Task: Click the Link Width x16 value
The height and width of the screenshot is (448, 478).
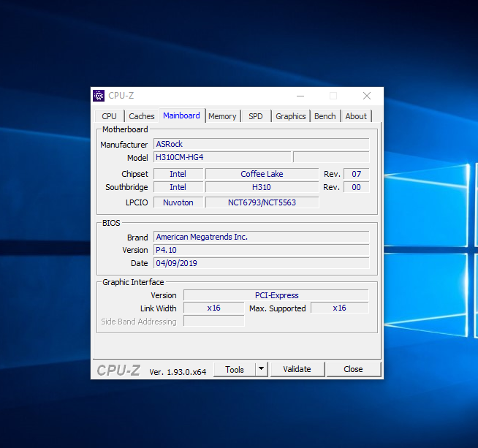Action: pyautogui.click(x=213, y=308)
